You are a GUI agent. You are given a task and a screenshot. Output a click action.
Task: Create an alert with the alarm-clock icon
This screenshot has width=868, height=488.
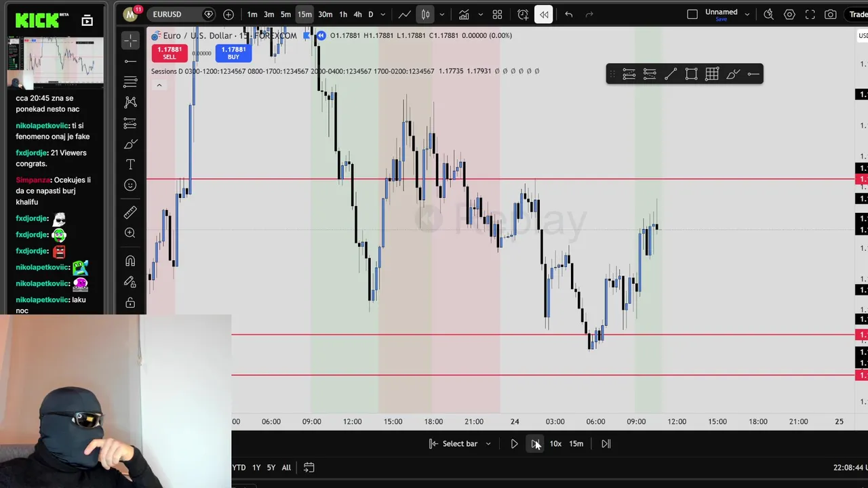coord(523,14)
